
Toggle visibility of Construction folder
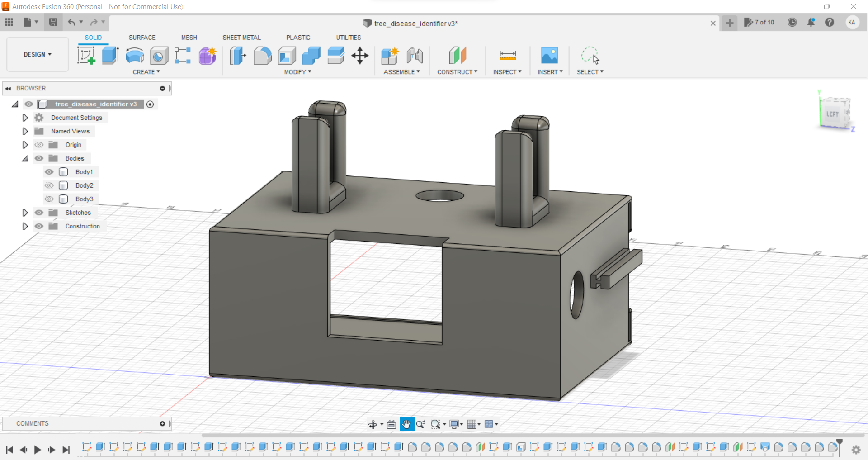[39, 226]
